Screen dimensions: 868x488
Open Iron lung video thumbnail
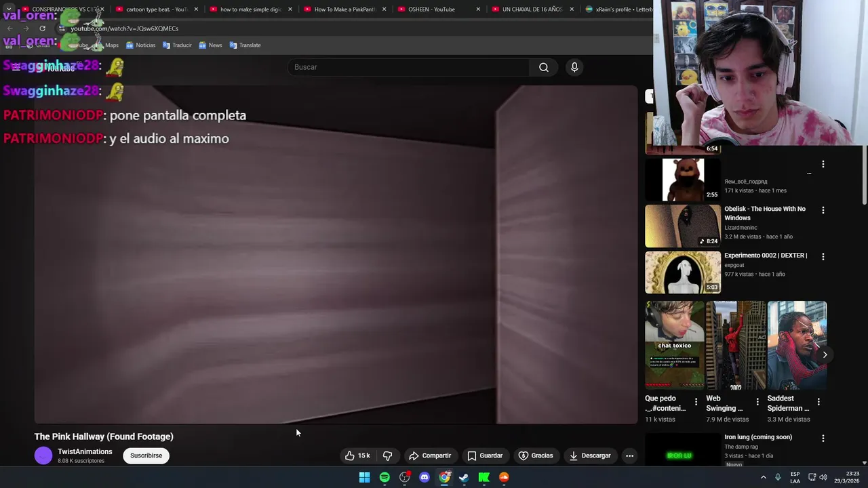[682, 450]
